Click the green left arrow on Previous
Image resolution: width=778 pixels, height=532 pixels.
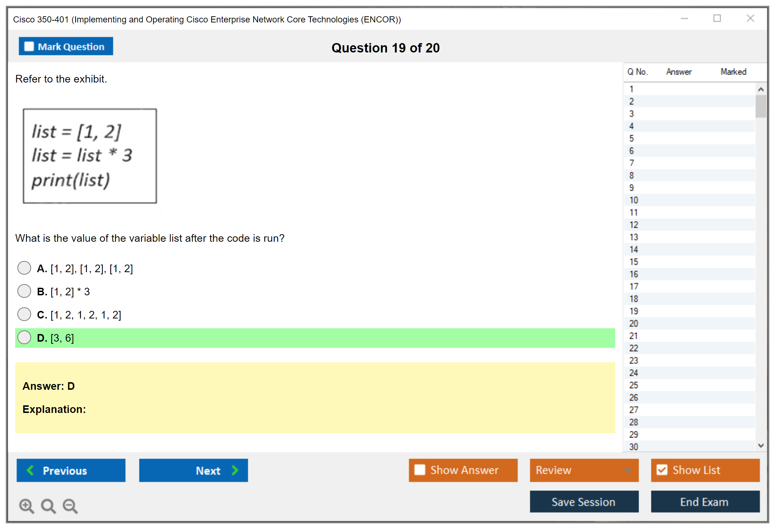coord(30,470)
